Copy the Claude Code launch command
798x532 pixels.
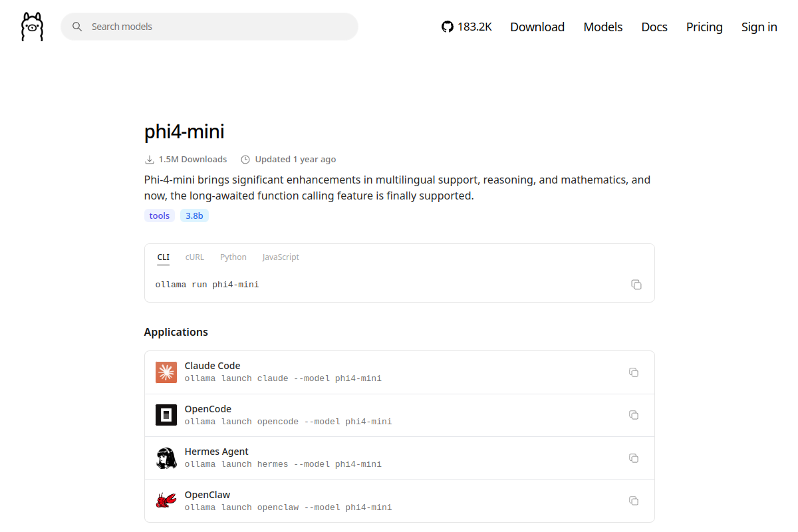pyautogui.click(x=634, y=372)
